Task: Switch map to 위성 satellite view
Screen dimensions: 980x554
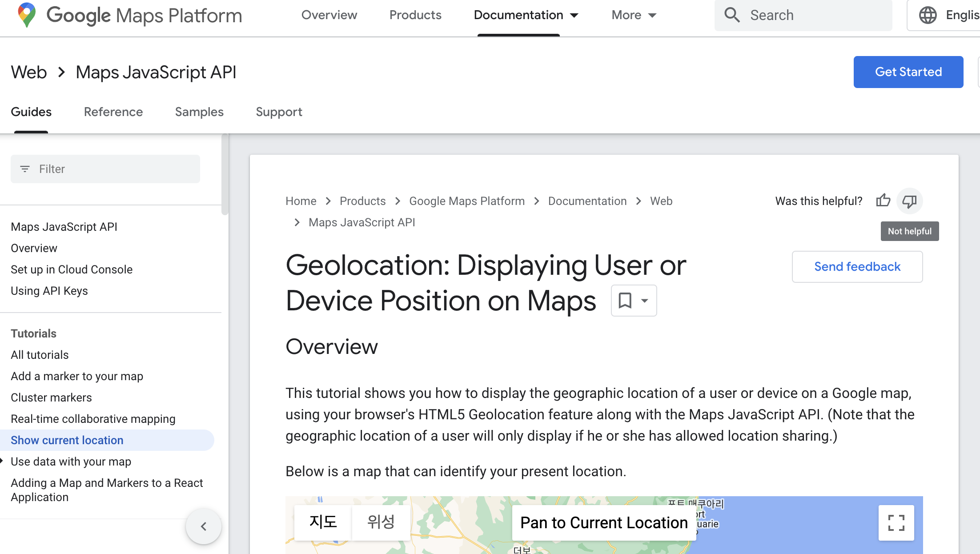Action: click(381, 522)
